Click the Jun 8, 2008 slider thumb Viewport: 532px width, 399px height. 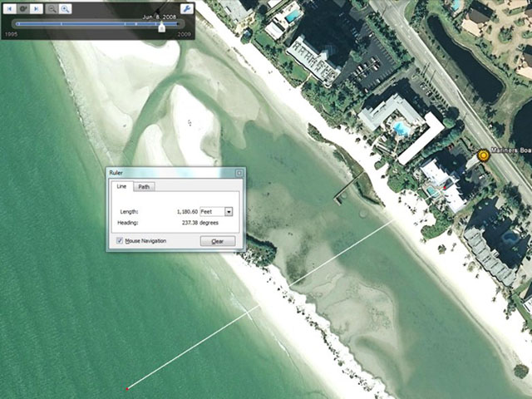(x=161, y=26)
